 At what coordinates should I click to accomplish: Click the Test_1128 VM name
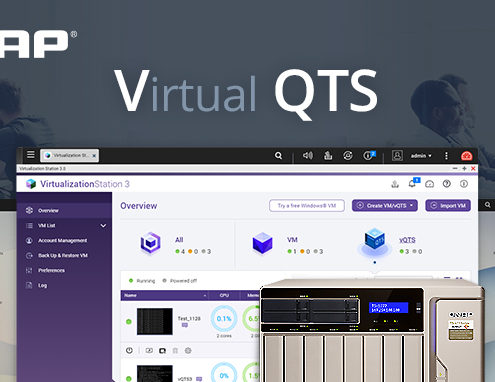189,319
